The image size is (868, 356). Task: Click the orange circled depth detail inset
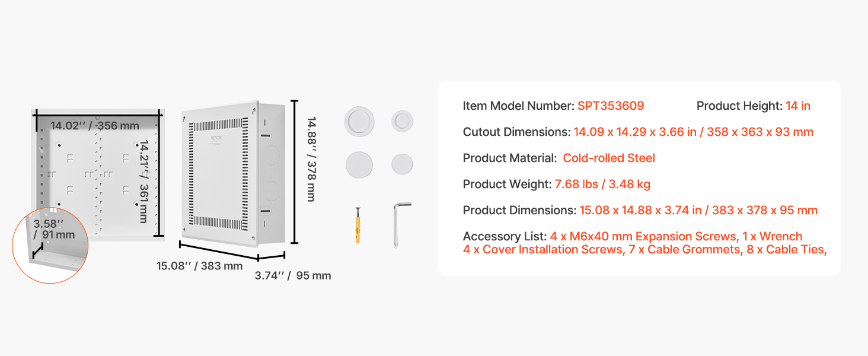pyautogui.click(x=50, y=244)
